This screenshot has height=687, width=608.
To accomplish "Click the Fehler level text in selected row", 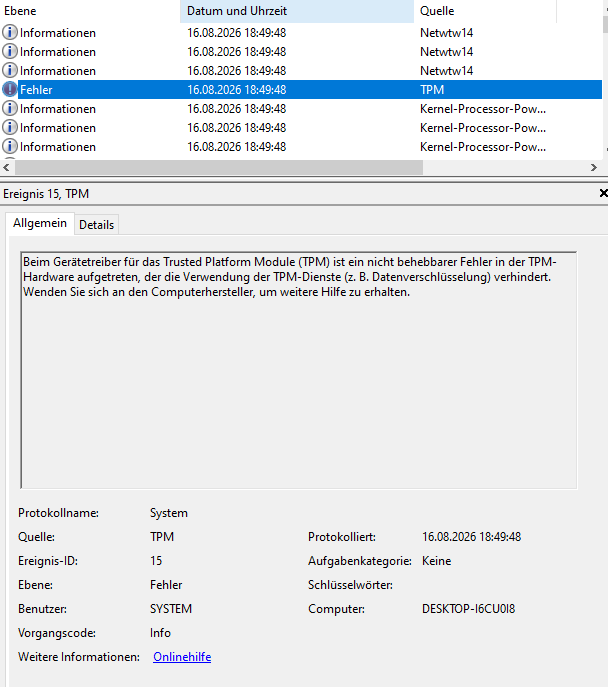I will 36,90.
